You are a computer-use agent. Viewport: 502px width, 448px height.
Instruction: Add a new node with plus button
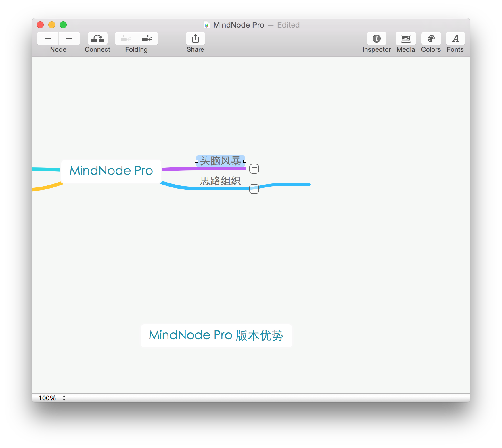(x=48, y=39)
